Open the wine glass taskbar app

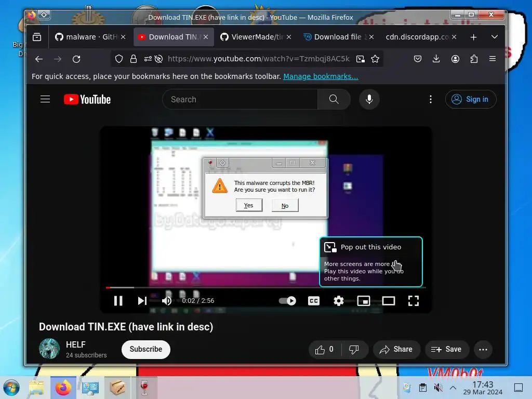(144, 388)
